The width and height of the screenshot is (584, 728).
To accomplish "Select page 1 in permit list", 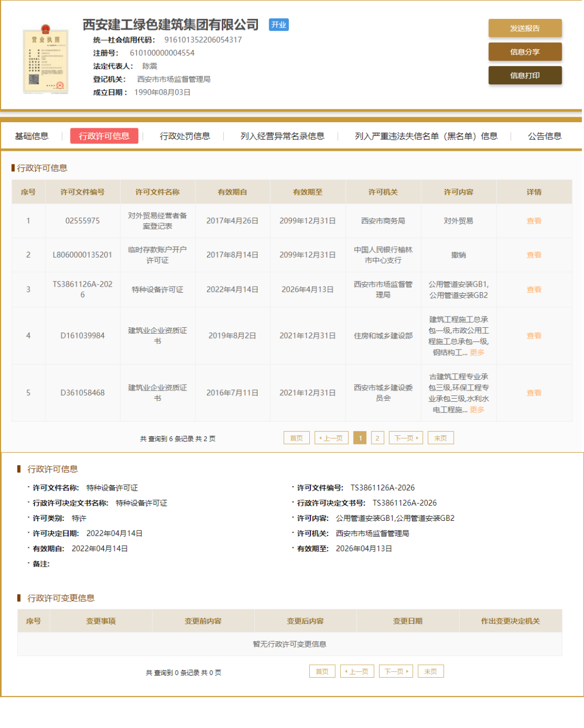I will 360,438.
